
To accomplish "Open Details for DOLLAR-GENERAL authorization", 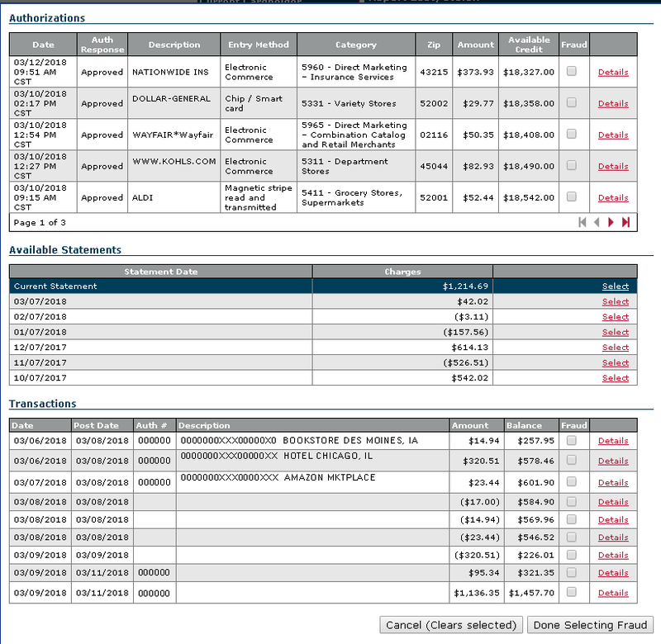I will (x=613, y=103).
